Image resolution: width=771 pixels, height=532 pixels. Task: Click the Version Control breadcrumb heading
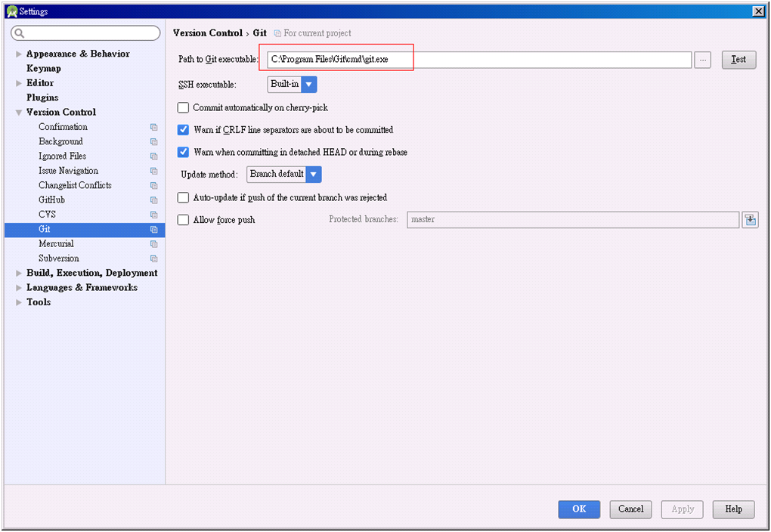coord(208,33)
